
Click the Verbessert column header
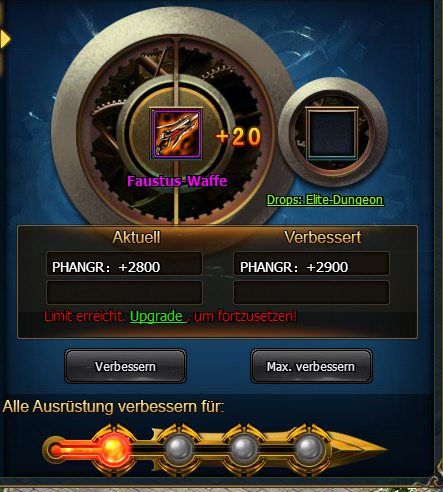[x=322, y=237]
